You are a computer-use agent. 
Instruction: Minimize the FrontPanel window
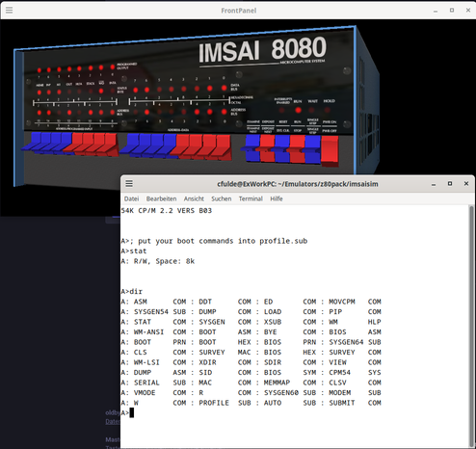[436, 11]
